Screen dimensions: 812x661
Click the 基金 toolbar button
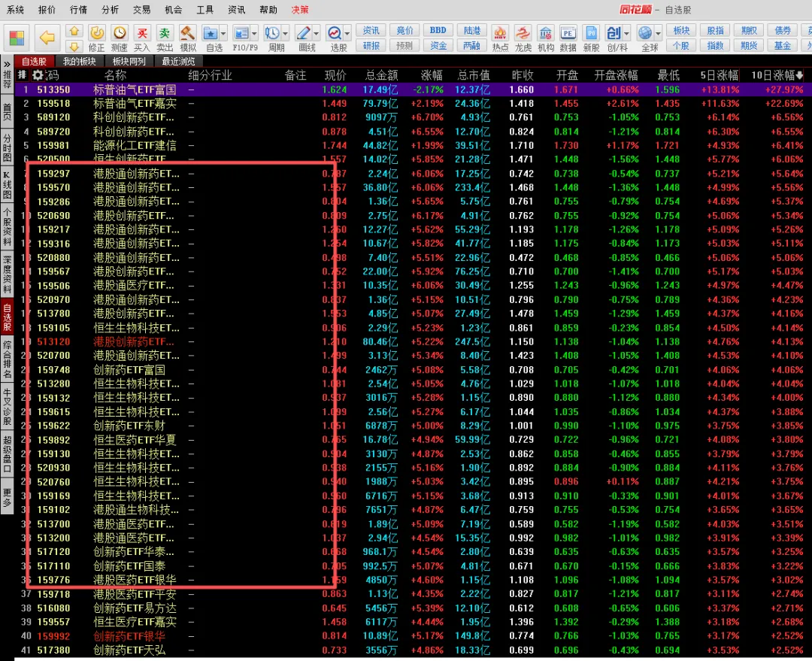(783, 46)
